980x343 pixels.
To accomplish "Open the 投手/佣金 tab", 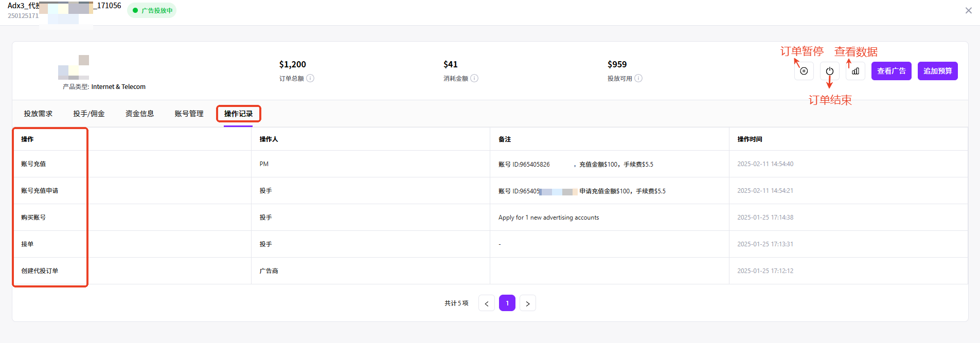I will pos(88,114).
